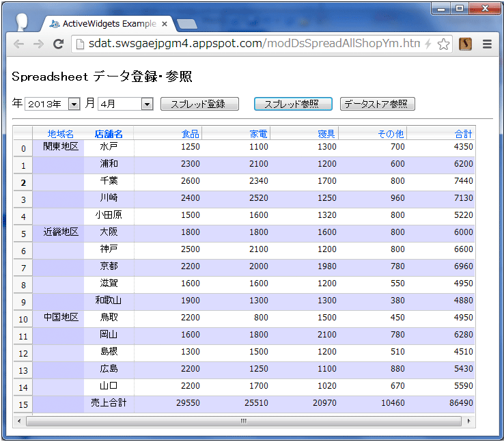Open the Chrome hamburger menu

tap(488, 44)
